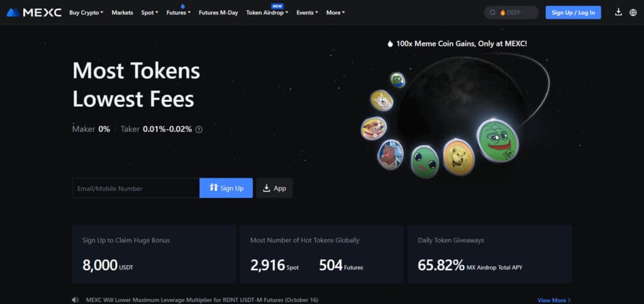
Task: Open the Markets menu item
Action: pyautogui.click(x=123, y=13)
